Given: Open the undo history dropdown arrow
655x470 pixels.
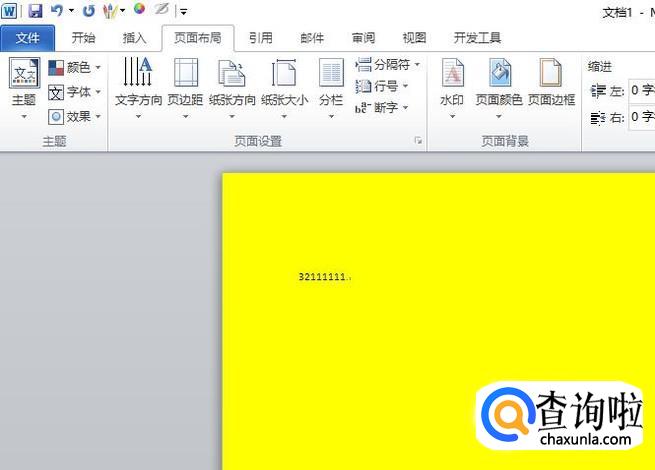Looking at the screenshot, I should [71, 11].
